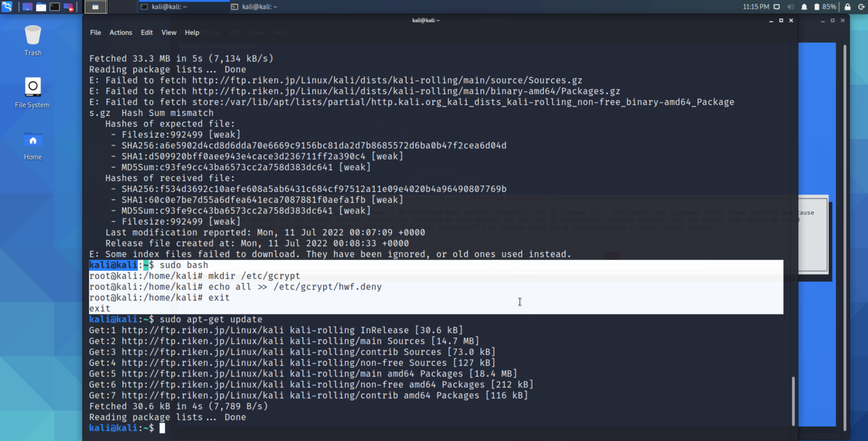Screen dimensions: 868x441
Task: Minimize the front terminal window
Action: (x=771, y=21)
